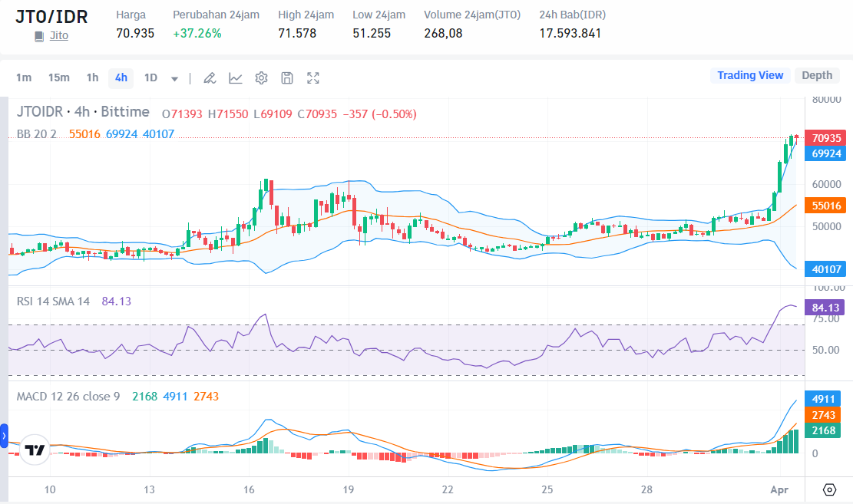Open additional timeframes dropdown
This screenshot has height=504, width=853.
pos(174,77)
